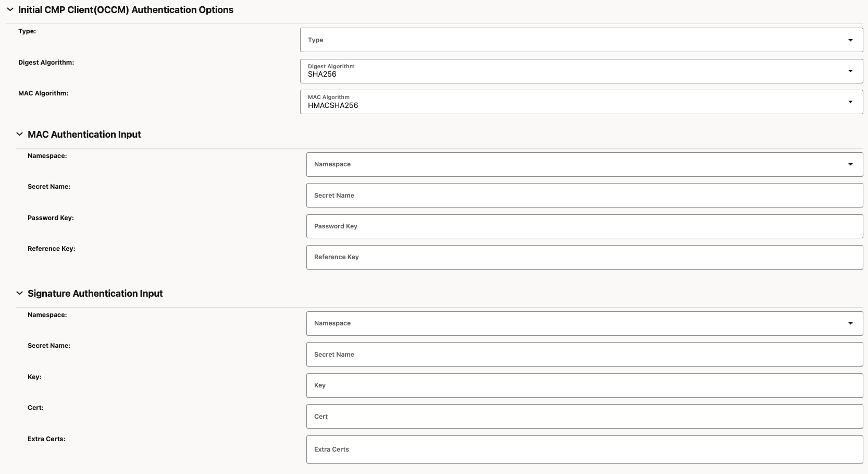Open the Digest Algorithm dropdown showing SHA256

pyautogui.click(x=581, y=71)
